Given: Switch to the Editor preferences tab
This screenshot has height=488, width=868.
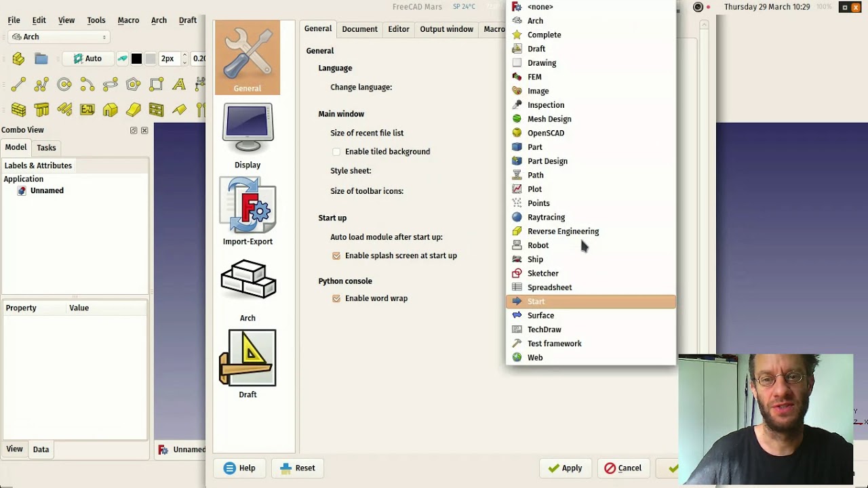Looking at the screenshot, I should click(399, 29).
